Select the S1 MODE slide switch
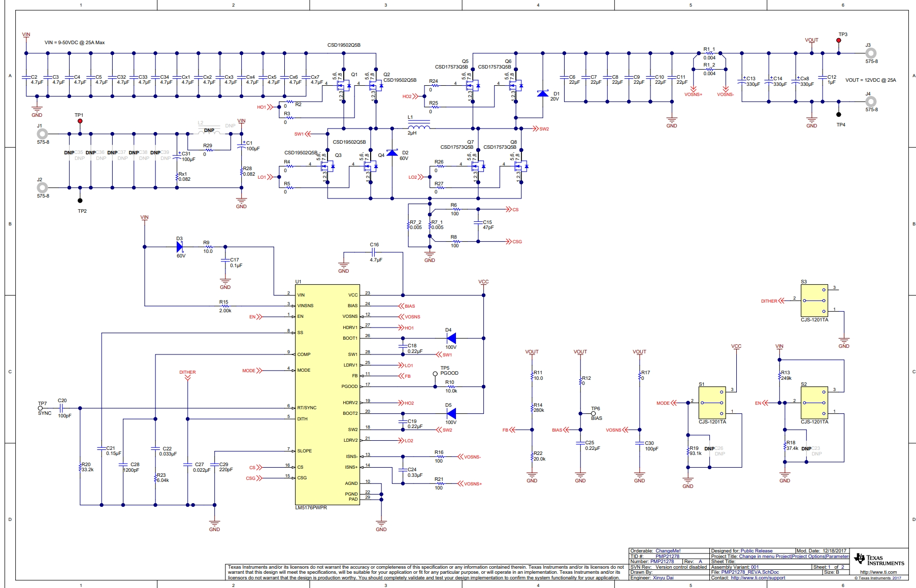The image size is (916, 588). pyautogui.click(x=712, y=403)
